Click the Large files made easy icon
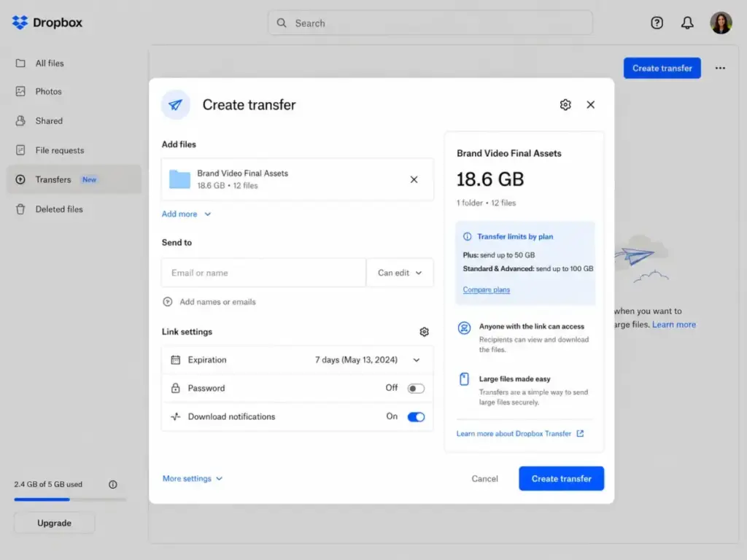The width and height of the screenshot is (747, 560). click(x=464, y=379)
